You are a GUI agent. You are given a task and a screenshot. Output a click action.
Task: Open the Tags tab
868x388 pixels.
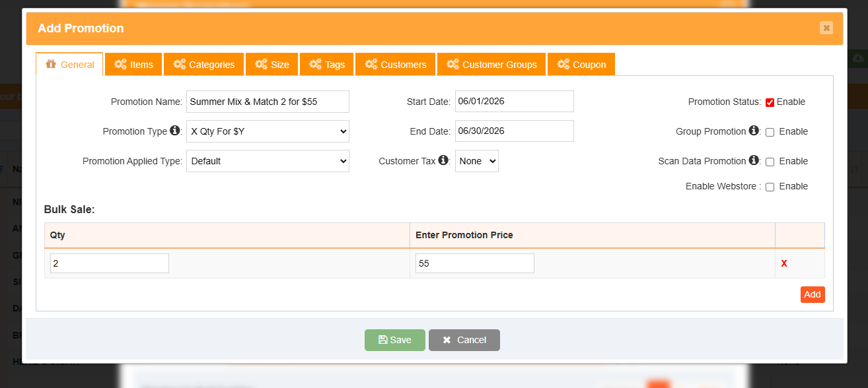327,65
